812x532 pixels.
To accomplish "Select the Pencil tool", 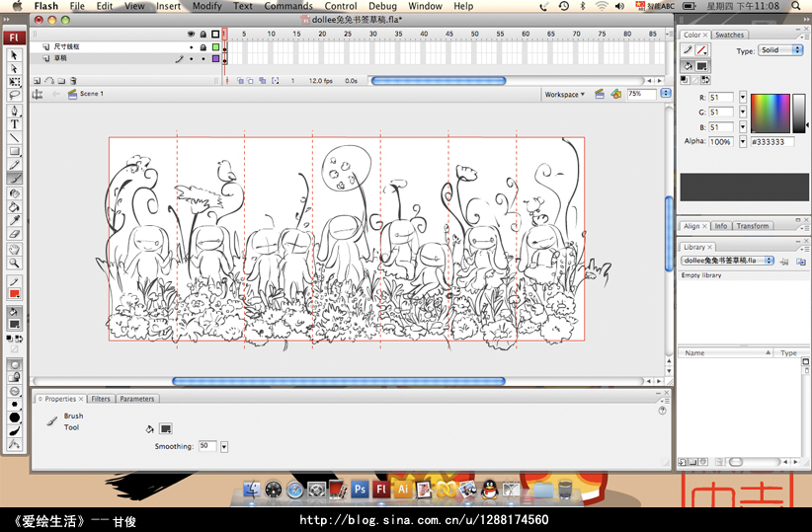I will point(14,165).
